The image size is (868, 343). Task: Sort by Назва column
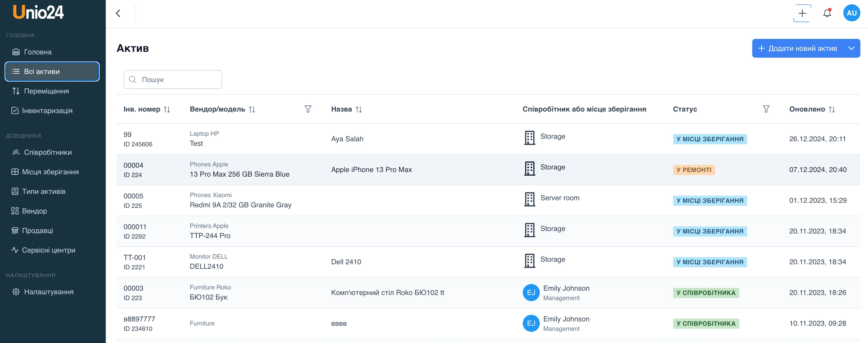358,110
